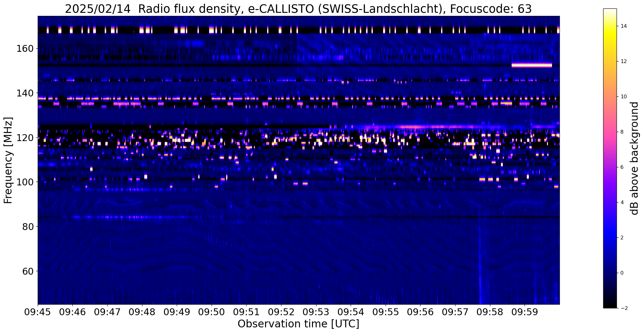This screenshot has width=644, height=333.
Task: Click the 09:58 time tick label
Action: [x=490, y=312]
